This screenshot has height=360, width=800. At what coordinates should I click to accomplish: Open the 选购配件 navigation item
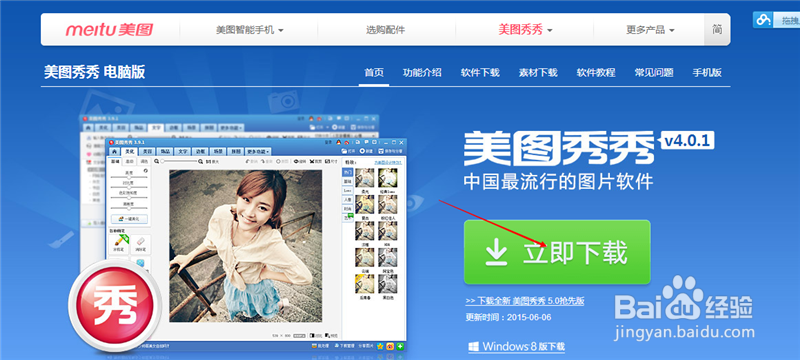pos(385,30)
